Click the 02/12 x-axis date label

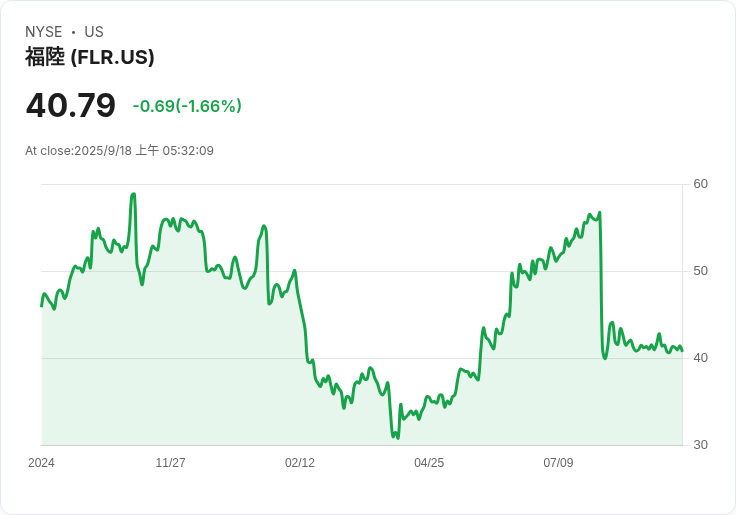(x=299, y=463)
